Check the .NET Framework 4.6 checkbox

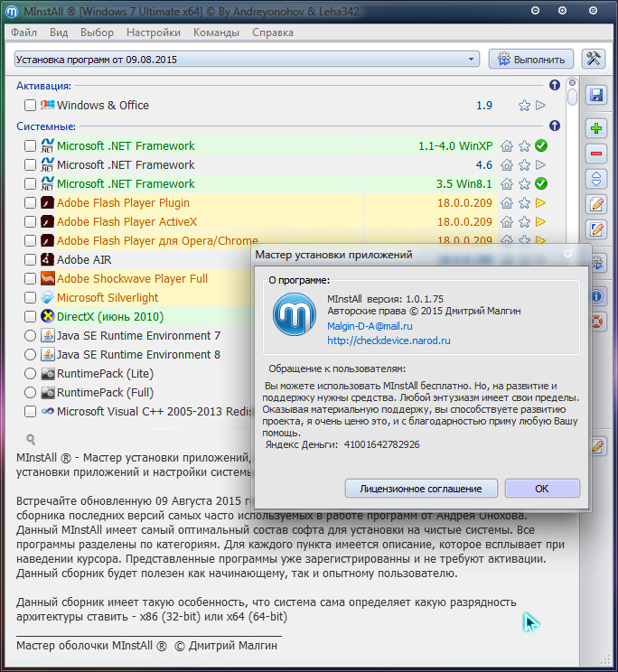(x=30, y=165)
